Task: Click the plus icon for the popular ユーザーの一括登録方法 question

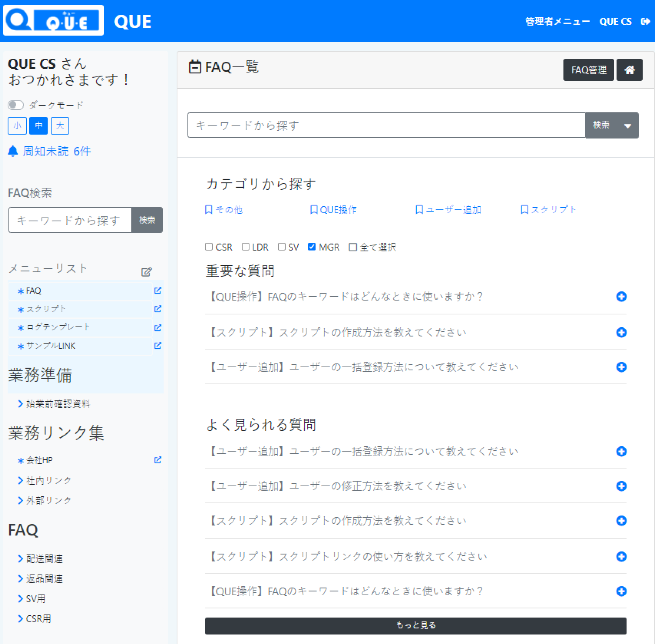Action: pyautogui.click(x=621, y=451)
